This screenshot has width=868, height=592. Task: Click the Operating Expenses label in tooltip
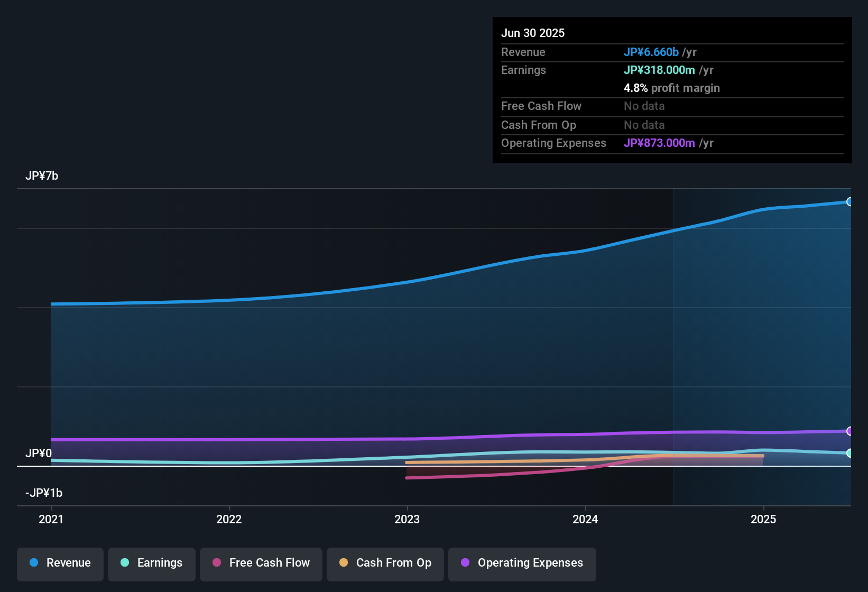click(553, 143)
